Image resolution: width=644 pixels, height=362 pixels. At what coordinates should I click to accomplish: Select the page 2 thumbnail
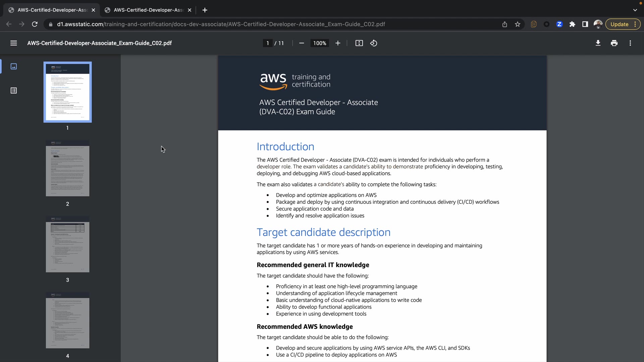[67, 168]
